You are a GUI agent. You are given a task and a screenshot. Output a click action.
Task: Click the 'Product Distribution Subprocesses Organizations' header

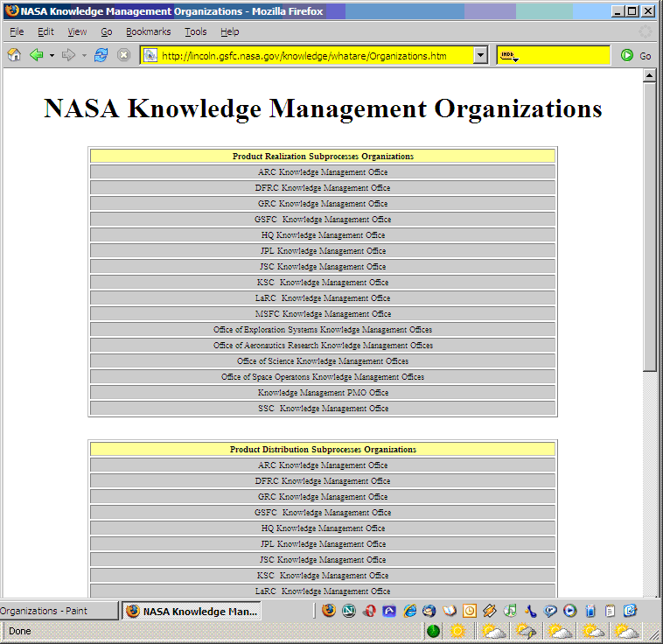(323, 450)
